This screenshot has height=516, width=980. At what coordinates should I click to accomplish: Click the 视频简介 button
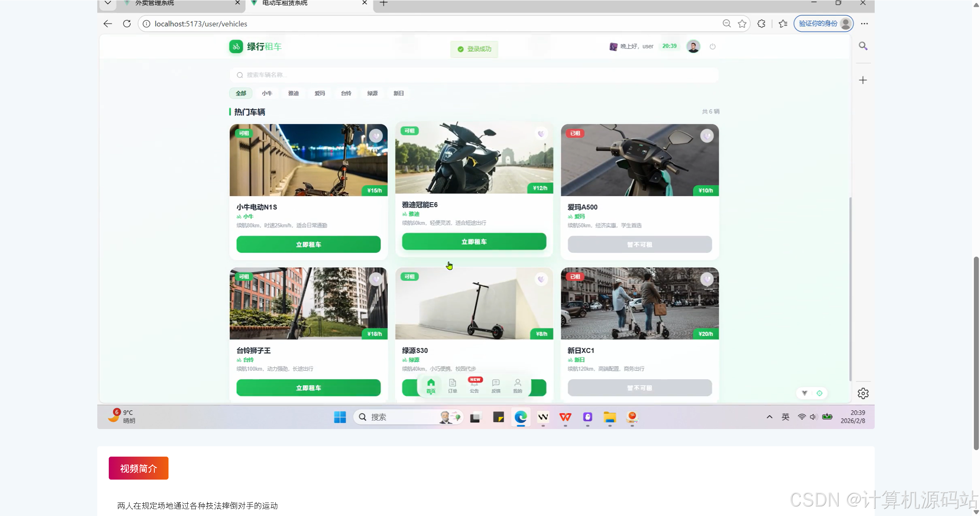click(138, 468)
